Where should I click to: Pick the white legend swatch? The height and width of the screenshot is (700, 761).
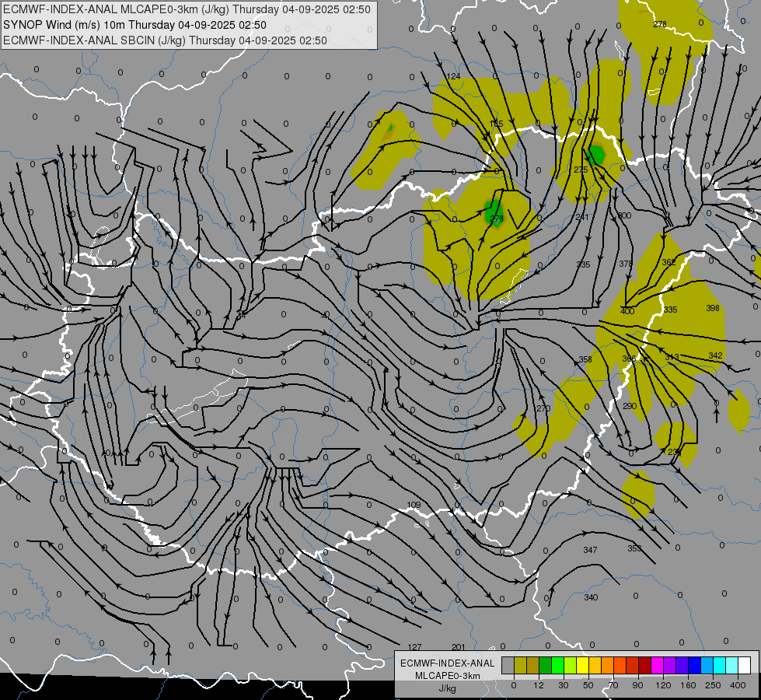click(x=744, y=665)
